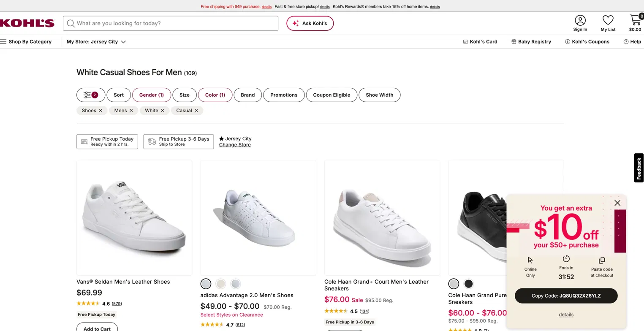This screenshot has height=331, width=644.
Task: Select the light blue adidas color swatch
Action: point(236,284)
